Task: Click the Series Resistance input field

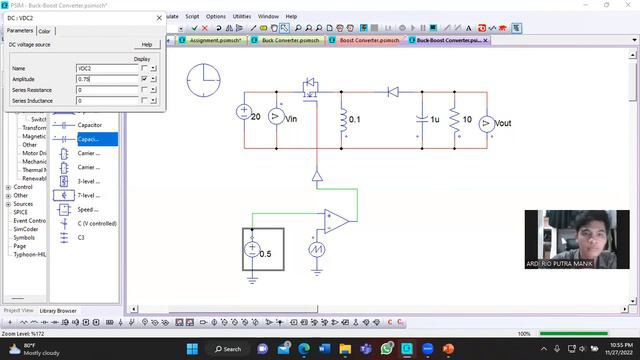Action: click(107, 90)
